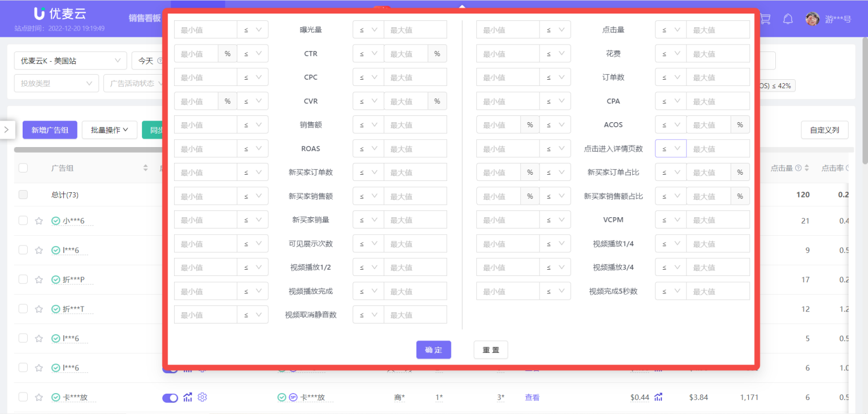This screenshot has width=868, height=414.
Task: Favorite the 卡***放 ad group star
Action: 39,397
